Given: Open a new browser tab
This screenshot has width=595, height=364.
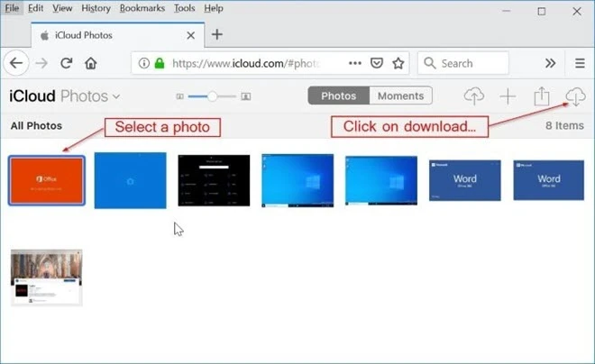Looking at the screenshot, I should 217,34.
